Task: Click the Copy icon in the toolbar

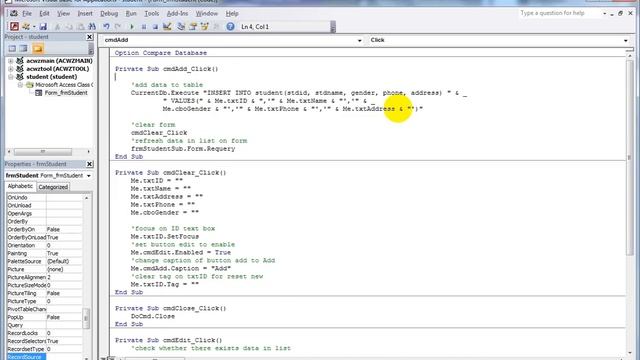Action: [69, 27]
